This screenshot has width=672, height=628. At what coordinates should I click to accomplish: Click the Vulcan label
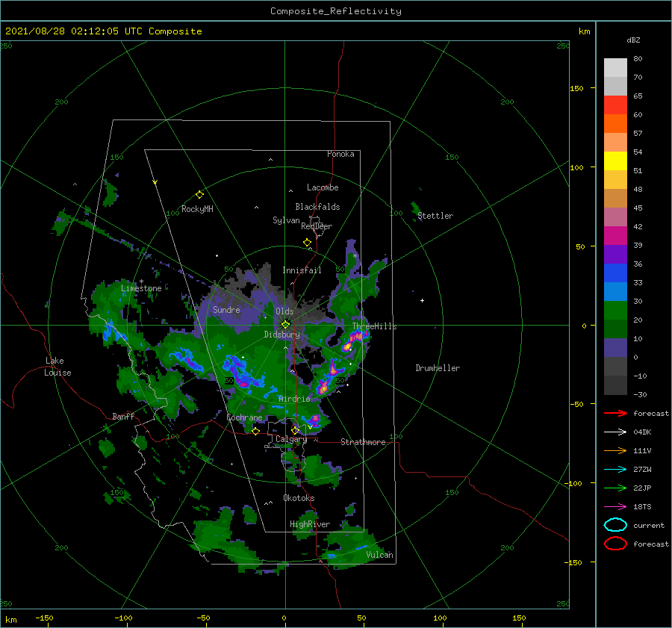380,555
